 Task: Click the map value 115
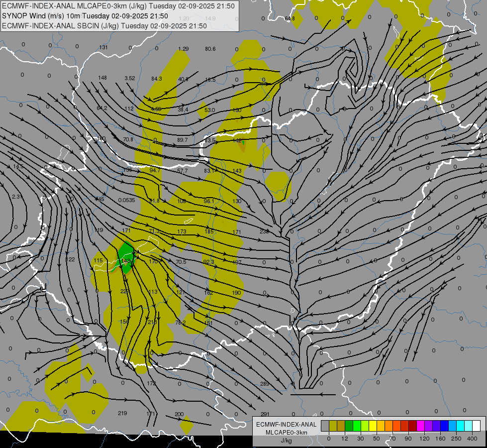98,260
